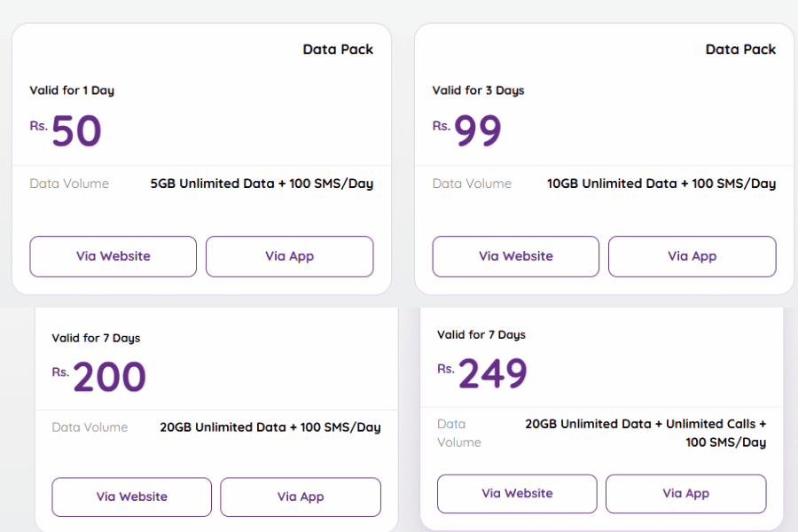
Task: Click 'Data Volume' label on Rs. 200 card
Action: (x=90, y=427)
